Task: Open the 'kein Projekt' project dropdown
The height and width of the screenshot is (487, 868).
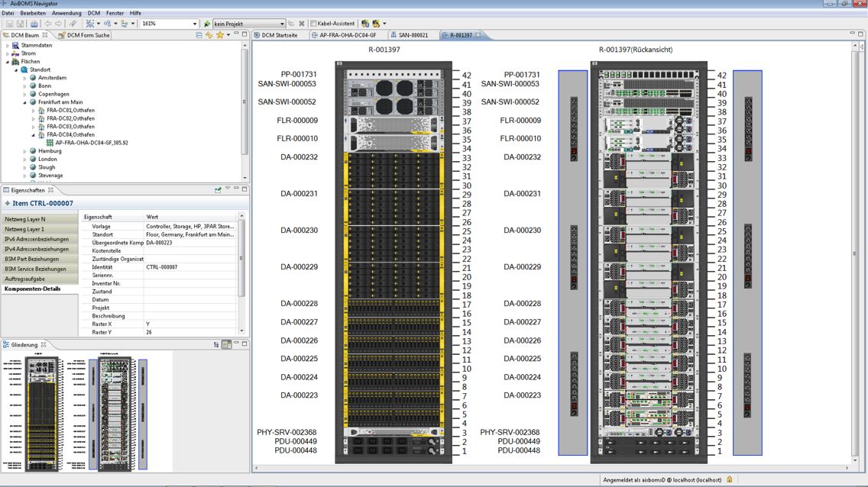Action: pyautogui.click(x=282, y=24)
